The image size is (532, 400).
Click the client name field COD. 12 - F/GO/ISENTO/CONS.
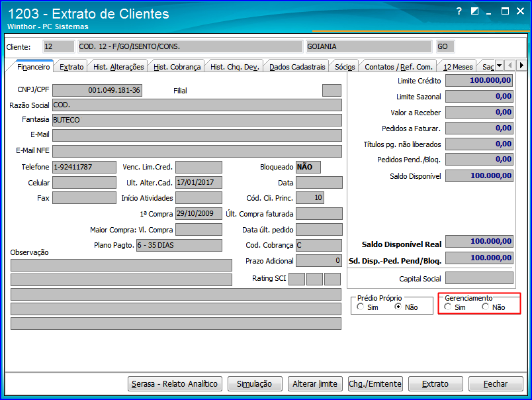190,46
